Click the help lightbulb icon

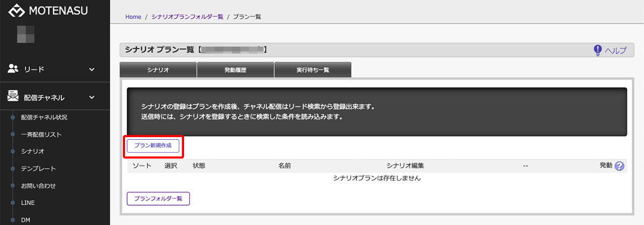click(x=597, y=50)
